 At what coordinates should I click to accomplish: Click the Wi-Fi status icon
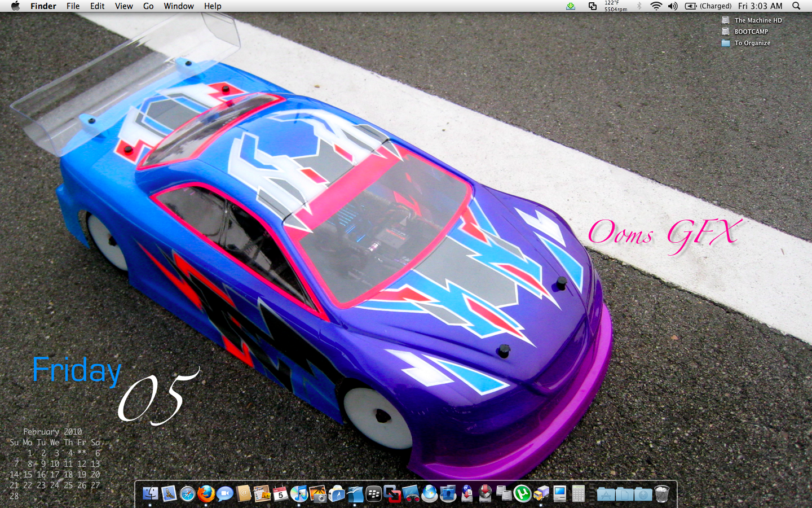click(656, 6)
